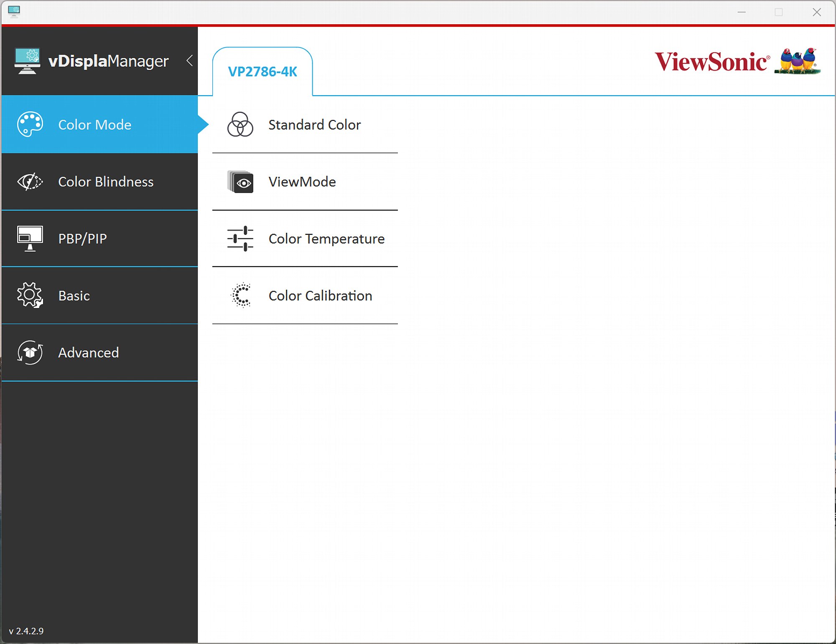The image size is (836, 644).
Task: Collapse the sidebar with the chevron arrow
Action: coord(190,61)
